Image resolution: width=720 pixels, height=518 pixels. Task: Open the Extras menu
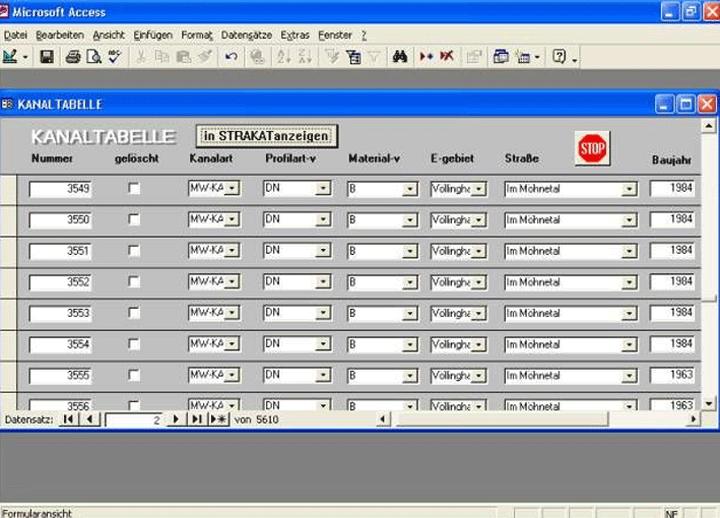pyautogui.click(x=295, y=35)
